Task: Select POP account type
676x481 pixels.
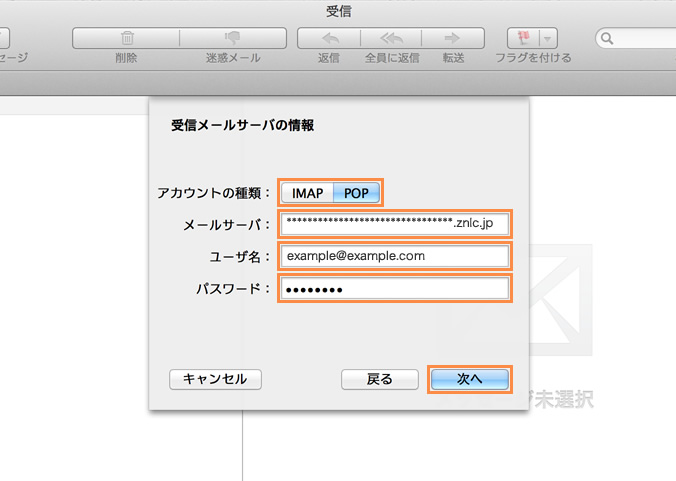Action: pos(356,193)
